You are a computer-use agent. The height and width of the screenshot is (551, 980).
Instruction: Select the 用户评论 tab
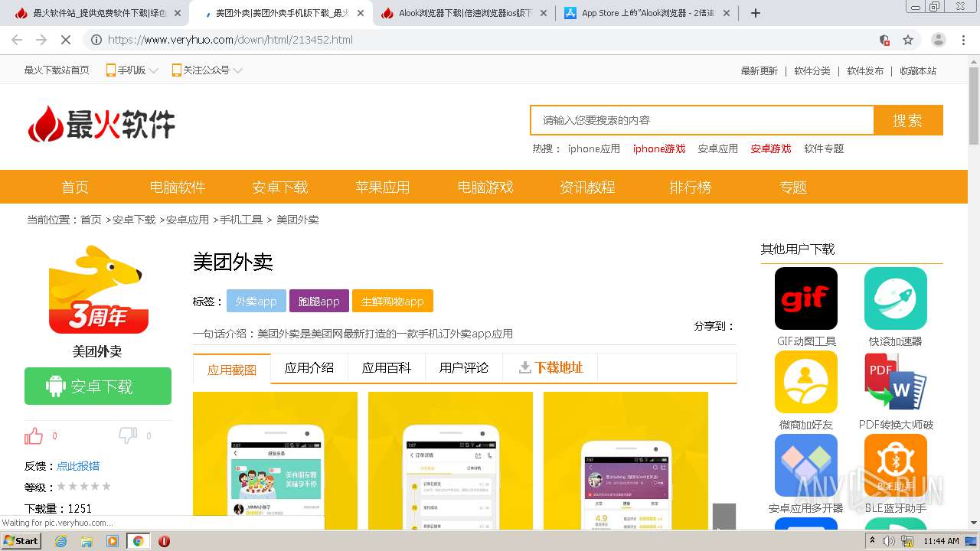click(x=464, y=368)
